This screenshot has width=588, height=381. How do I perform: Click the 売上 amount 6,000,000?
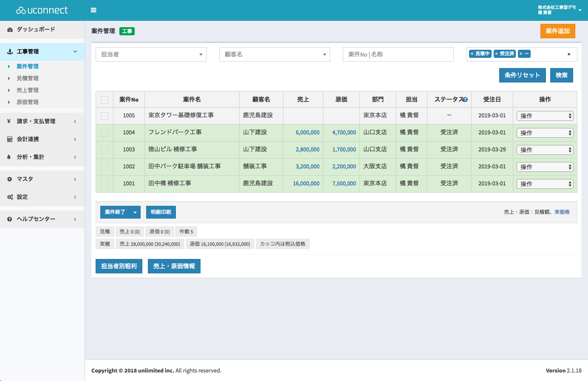[x=308, y=133]
